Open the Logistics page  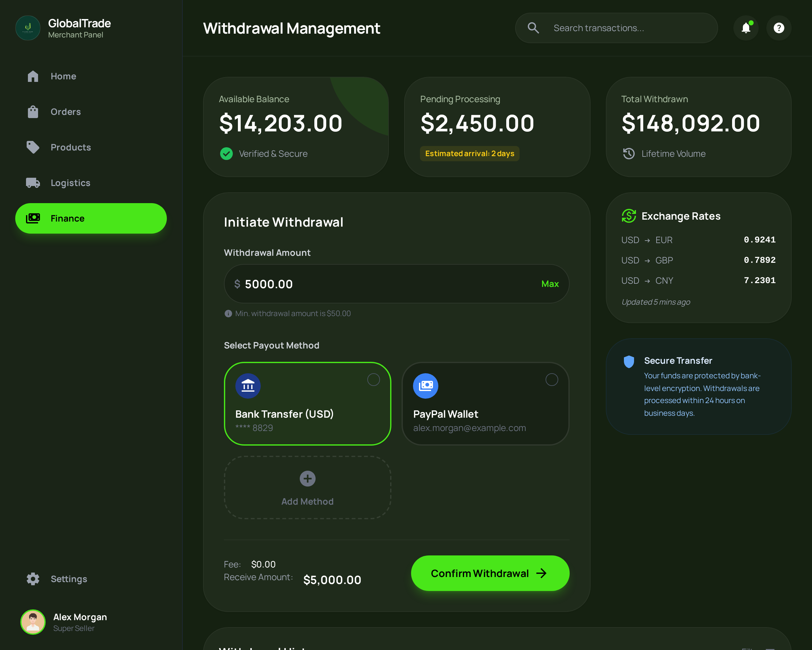[70, 183]
